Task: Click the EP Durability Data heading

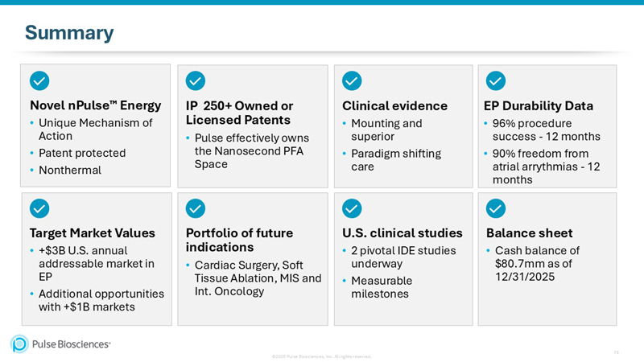Action: pos(538,105)
